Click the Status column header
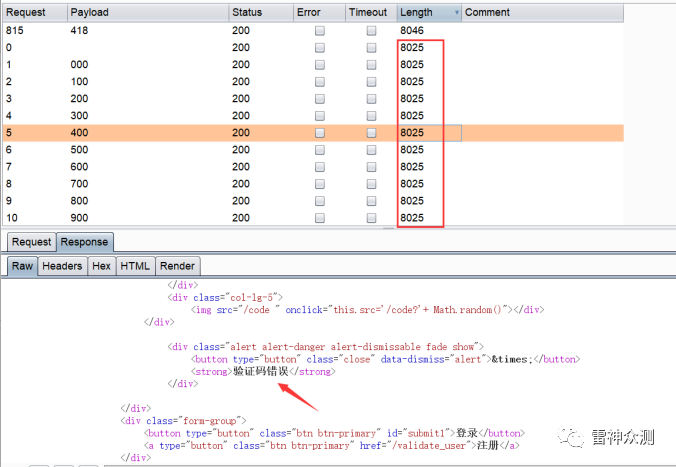This screenshot has height=467, width=676. pos(247,13)
